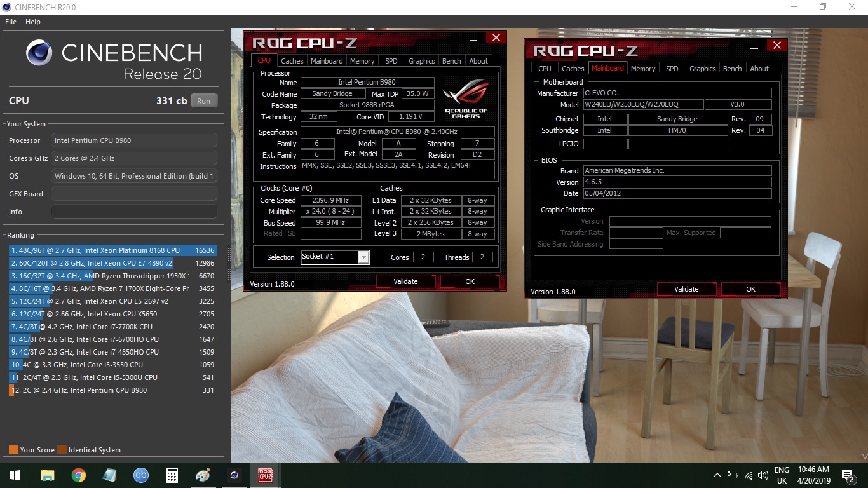Select the Bench tab in left CPU-Z window

click(x=451, y=61)
